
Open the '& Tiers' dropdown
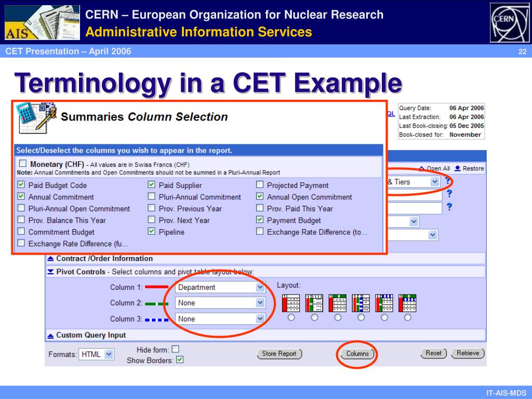[x=414, y=182]
